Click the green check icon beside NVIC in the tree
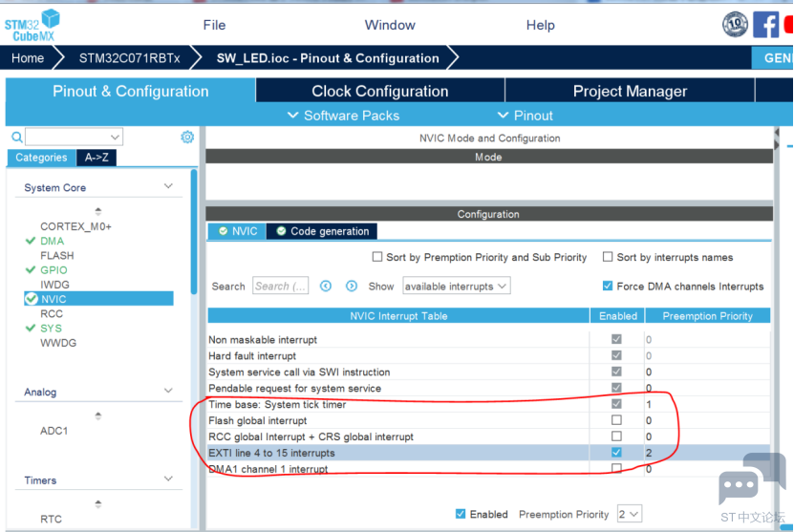 (32, 299)
